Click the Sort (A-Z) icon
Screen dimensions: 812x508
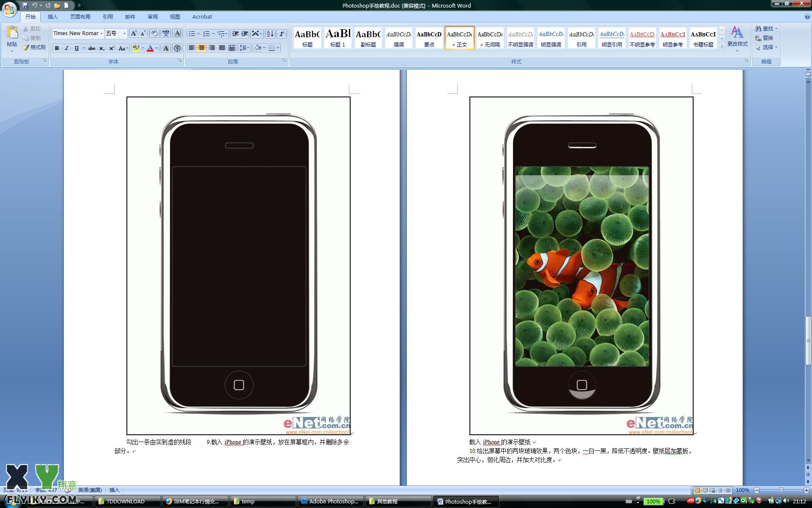(270, 33)
